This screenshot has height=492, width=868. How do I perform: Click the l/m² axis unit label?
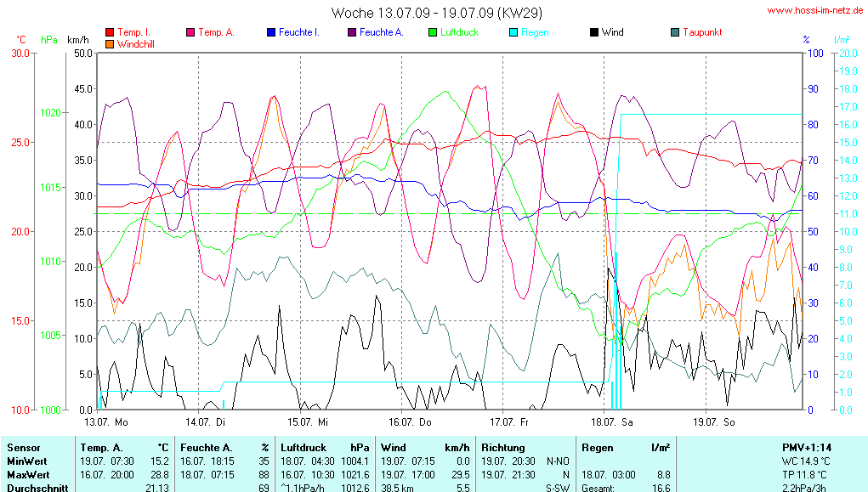[x=842, y=40]
